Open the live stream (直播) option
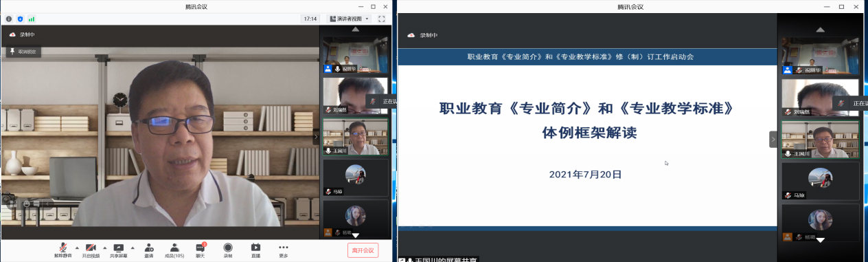The width and height of the screenshot is (868, 262). tap(255, 250)
